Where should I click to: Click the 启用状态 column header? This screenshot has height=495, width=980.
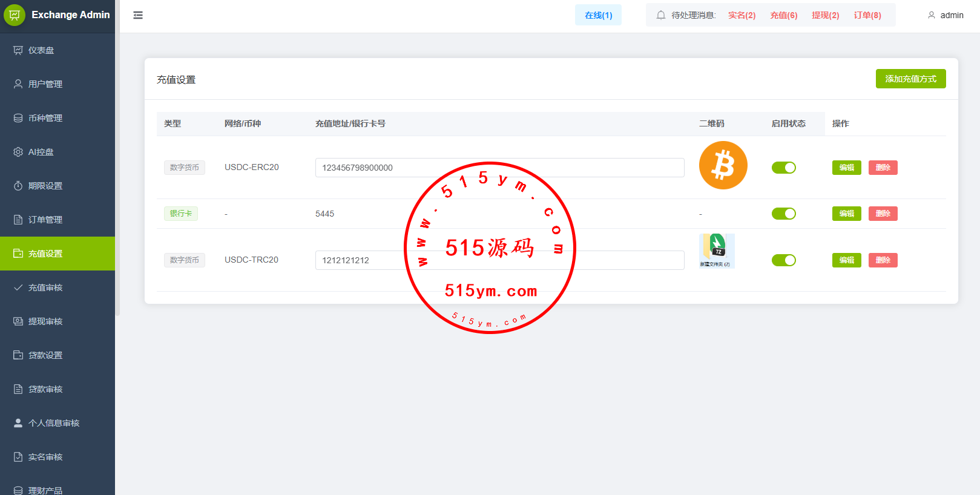tap(789, 123)
